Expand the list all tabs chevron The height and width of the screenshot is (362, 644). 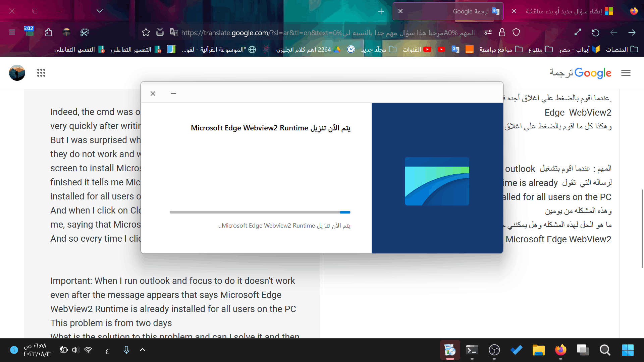(100, 11)
